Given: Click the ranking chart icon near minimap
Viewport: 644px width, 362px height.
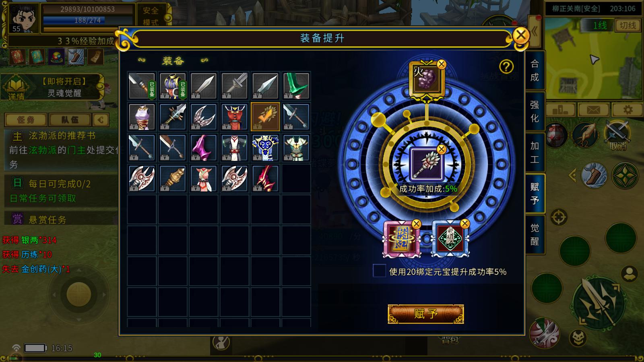Looking at the screenshot, I should click(x=560, y=110).
